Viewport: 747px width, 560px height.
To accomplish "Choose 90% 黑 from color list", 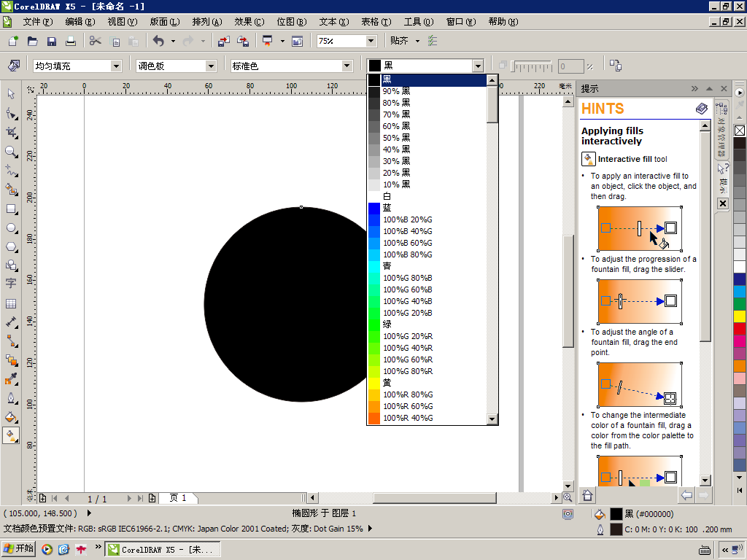I will pos(427,91).
